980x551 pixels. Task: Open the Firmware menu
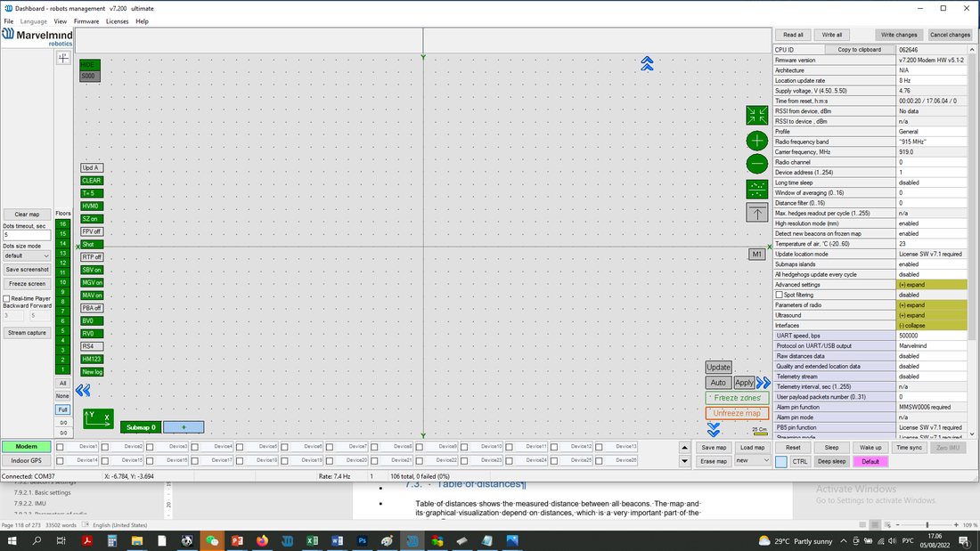click(x=86, y=21)
